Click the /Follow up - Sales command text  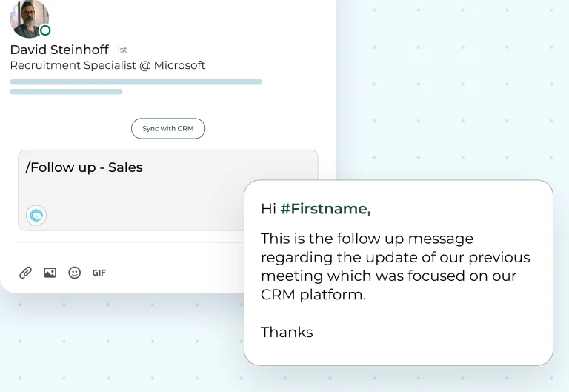tap(84, 167)
